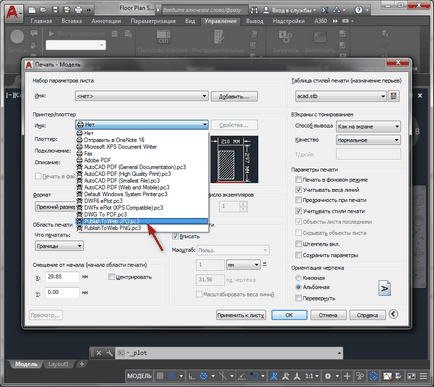The width and height of the screenshot is (434, 387).
Task: Expand the Что печатать Границы dropdown
Action: coord(59,246)
